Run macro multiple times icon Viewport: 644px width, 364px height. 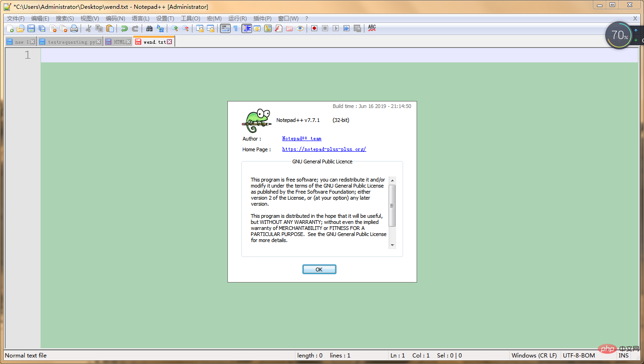coord(346,28)
